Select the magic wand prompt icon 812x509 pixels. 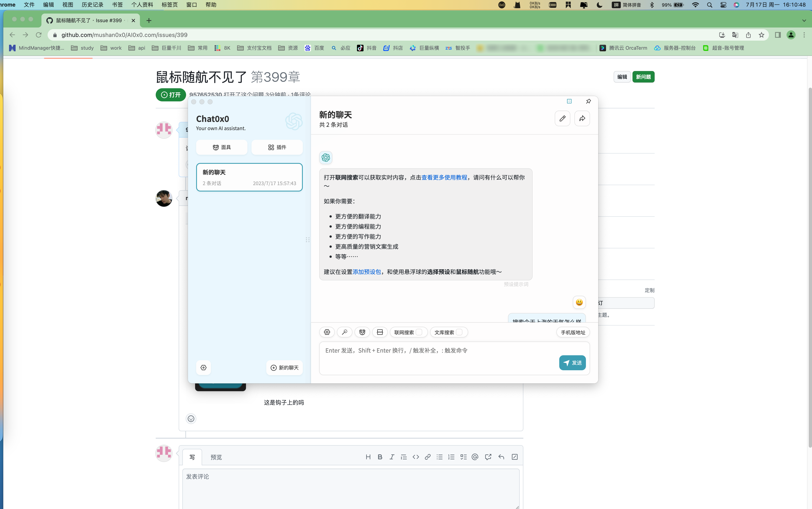[344, 332]
